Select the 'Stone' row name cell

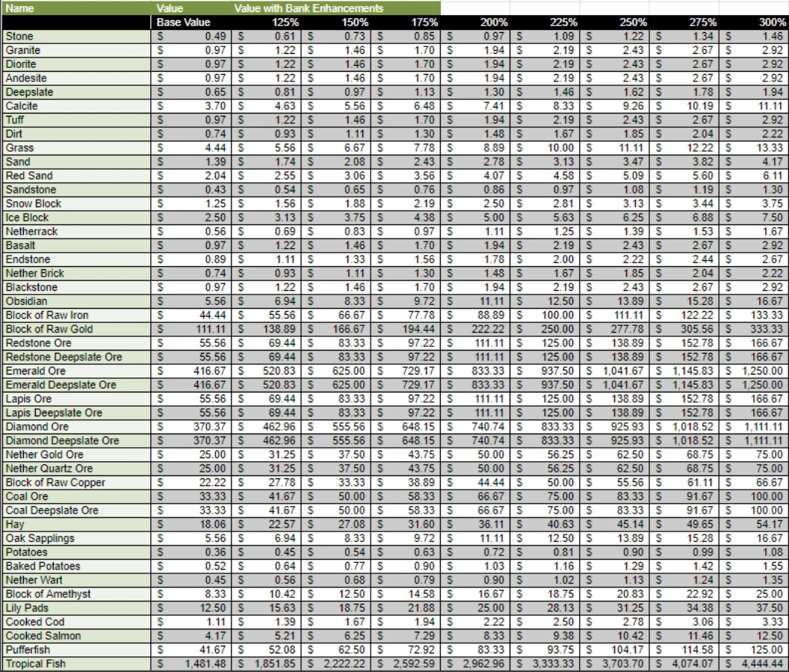click(76, 36)
